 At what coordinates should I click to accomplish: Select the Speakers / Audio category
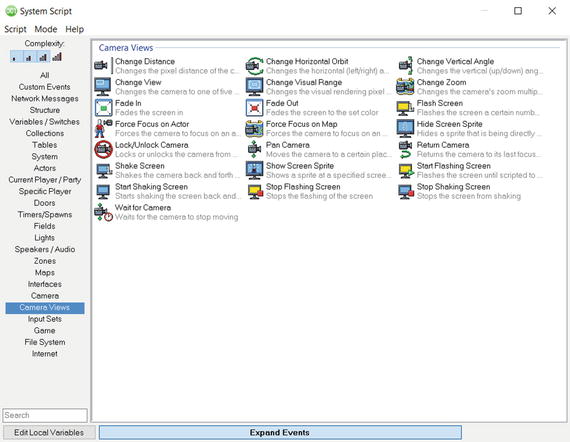click(x=45, y=249)
